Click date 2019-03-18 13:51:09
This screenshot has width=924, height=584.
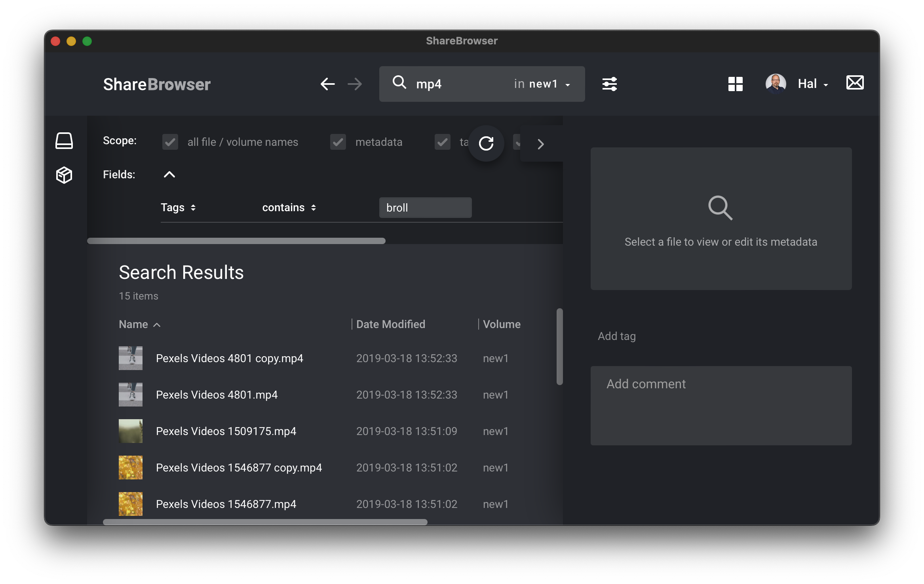coord(407,431)
